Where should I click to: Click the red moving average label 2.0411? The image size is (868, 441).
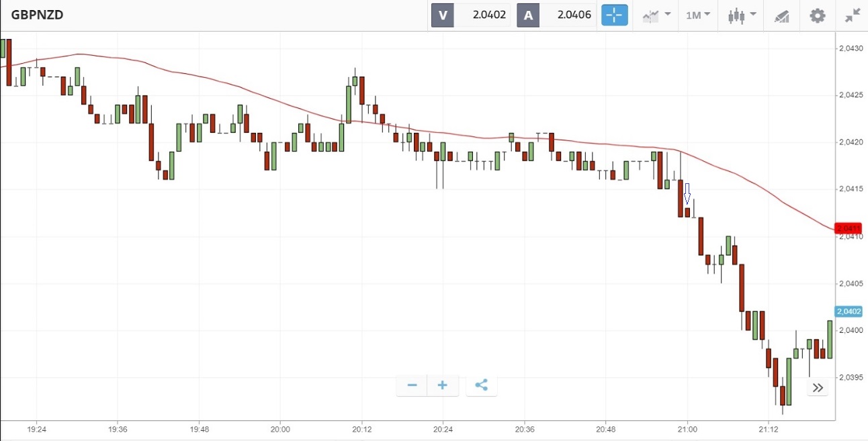point(847,228)
